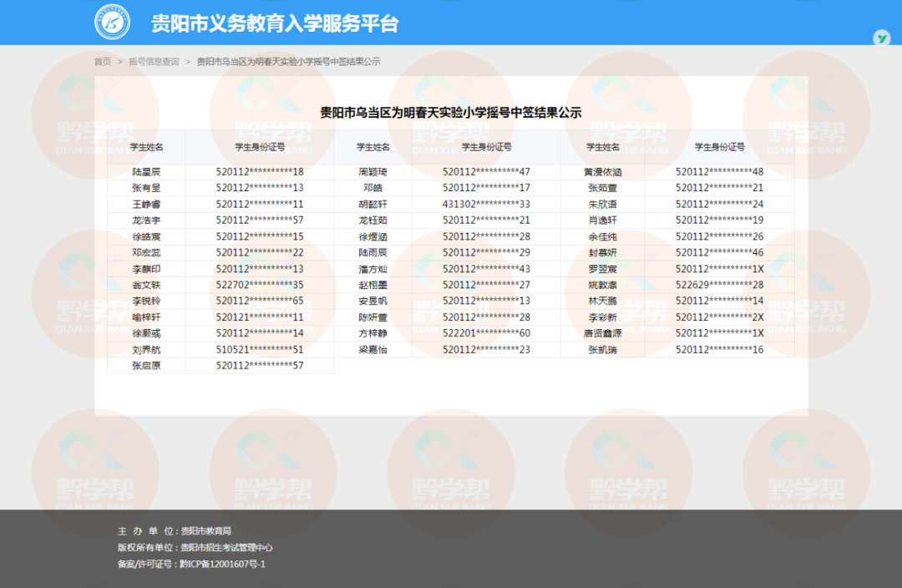Click ID cell in 张启原 row
Image resolution: width=902 pixels, height=588 pixels.
260,365
